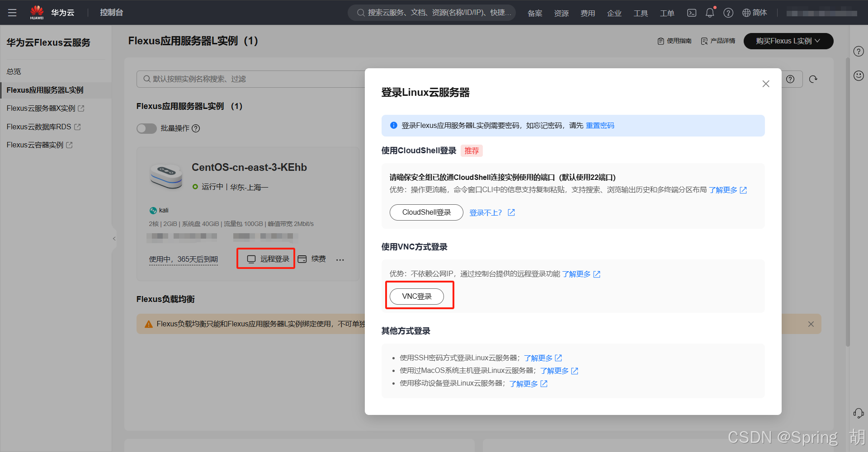Open 了解更多 link for CloudShell advantages
Image resolution: width=868 pixels, height=452 pixels.
[727, 190]
